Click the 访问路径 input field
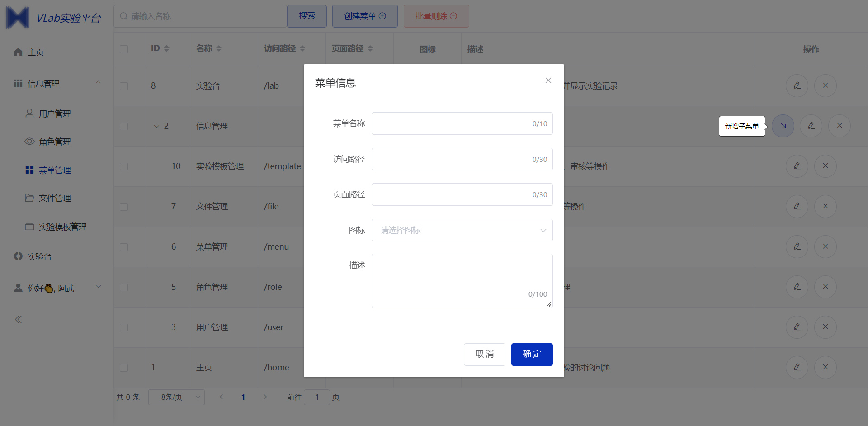This screenshot has height=426, width=868. pyautogui.click(x=462, y=159)
